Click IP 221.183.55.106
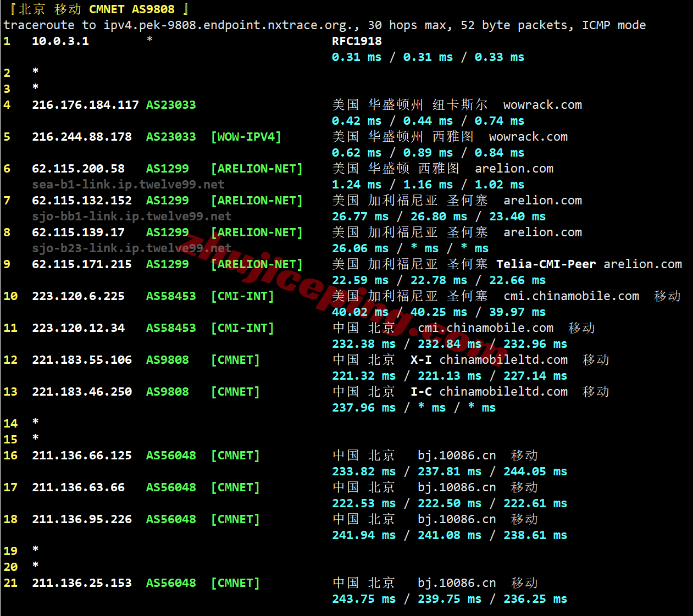 82,360
